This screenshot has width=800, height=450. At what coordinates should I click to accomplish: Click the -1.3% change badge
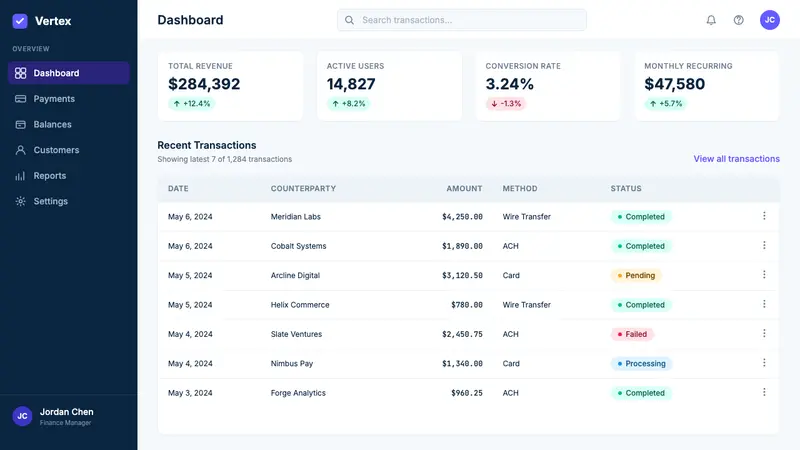point(506,104)
